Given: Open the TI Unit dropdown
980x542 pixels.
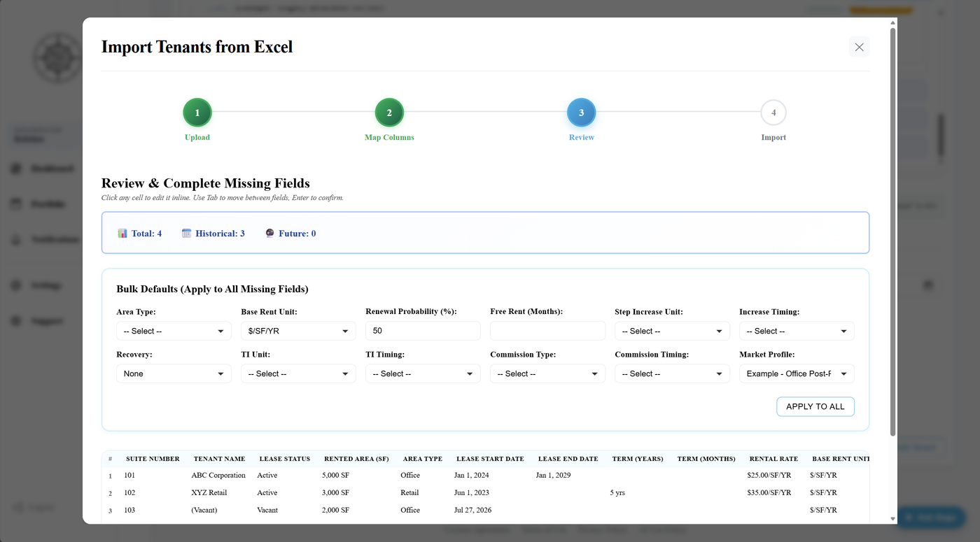Looking at the screenshot, I should 298,373.
